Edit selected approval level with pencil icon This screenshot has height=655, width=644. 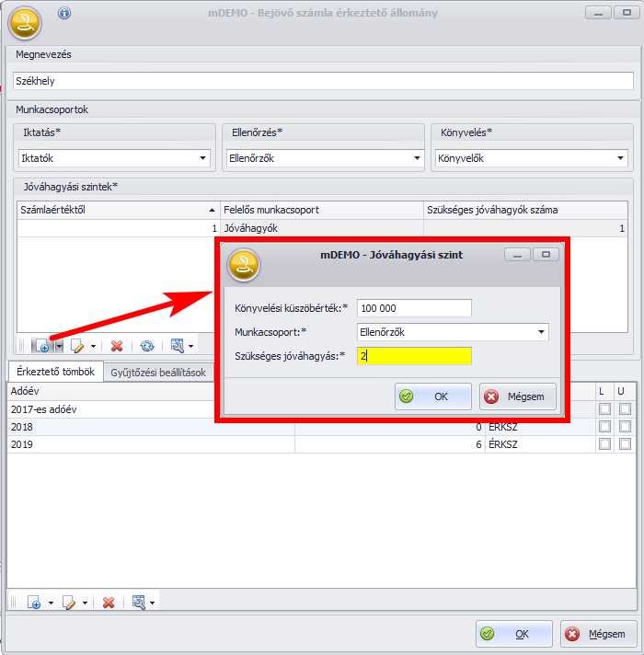tap(77, 346)
